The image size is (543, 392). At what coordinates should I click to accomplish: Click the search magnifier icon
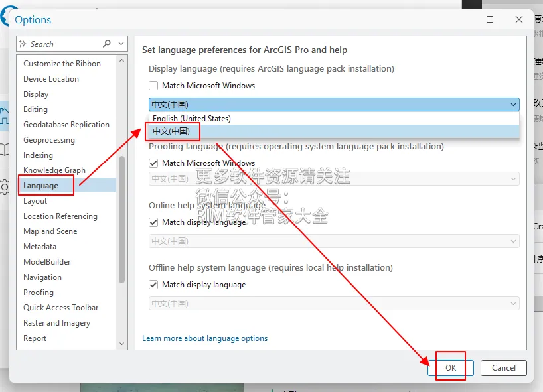pos(107,44)
